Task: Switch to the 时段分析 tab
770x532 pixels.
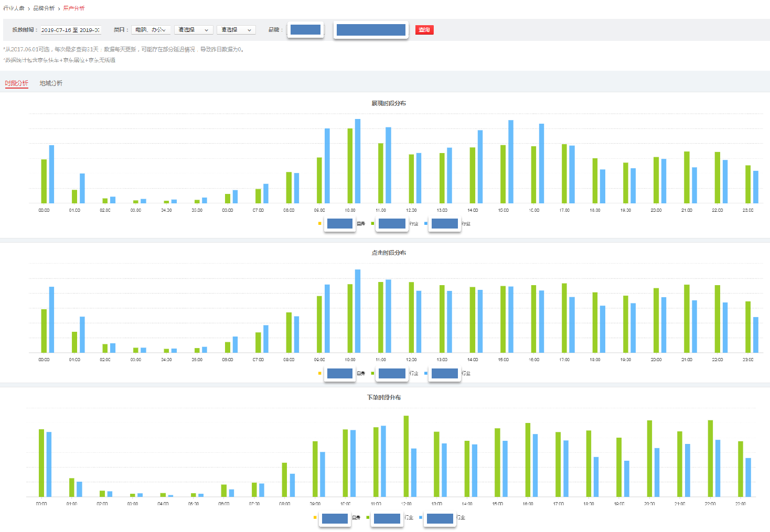Action: (16, 83)
